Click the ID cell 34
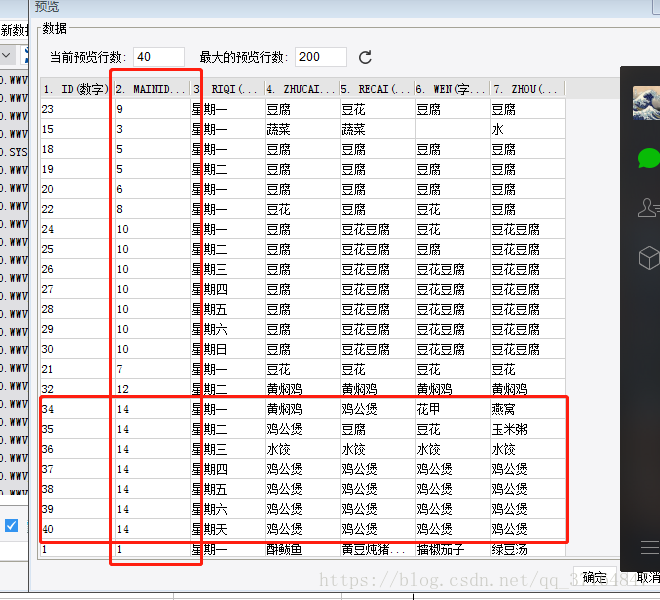This screenshot has width=660, height=600. click(76, 409)
